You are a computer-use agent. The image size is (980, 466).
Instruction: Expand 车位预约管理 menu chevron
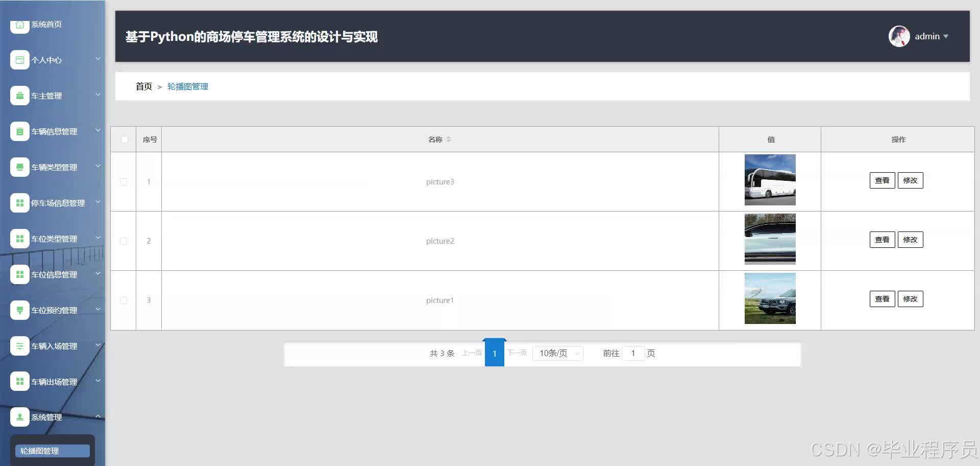98,309
